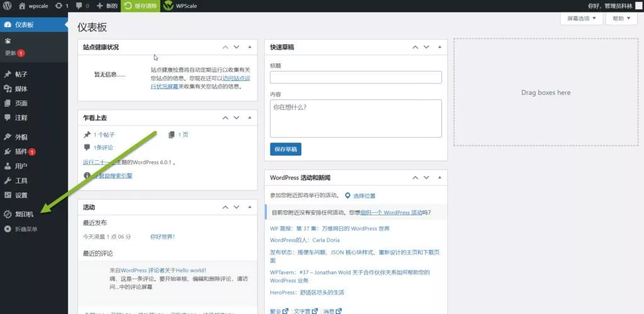
Task: Click the 家 submenu item
Action: coord(8,41)
